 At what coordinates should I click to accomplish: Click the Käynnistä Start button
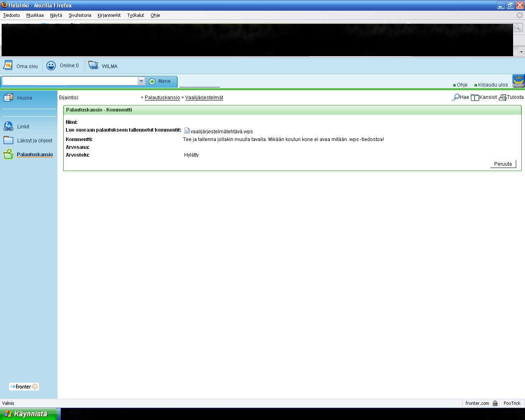(x=30, y=414)
